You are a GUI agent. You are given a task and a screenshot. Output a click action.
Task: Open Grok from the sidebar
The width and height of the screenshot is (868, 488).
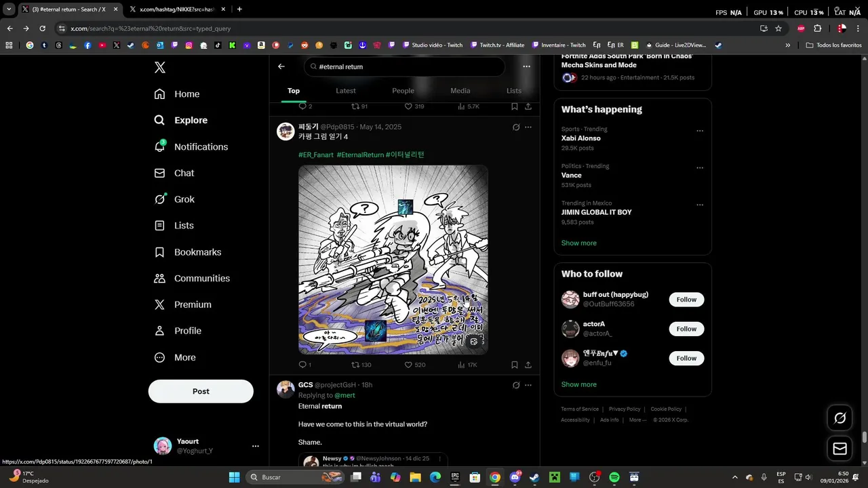(174, 199)
